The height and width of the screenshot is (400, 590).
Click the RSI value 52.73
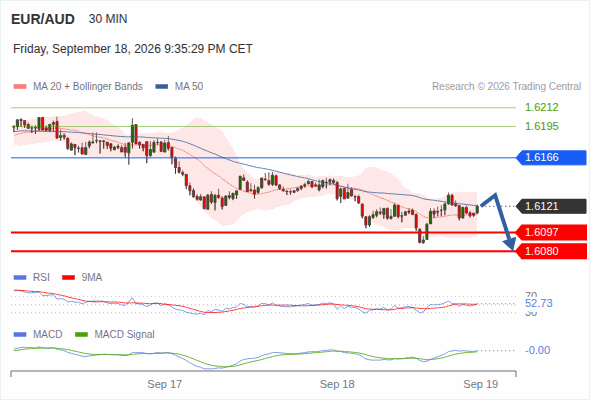[x=539, y=303]
